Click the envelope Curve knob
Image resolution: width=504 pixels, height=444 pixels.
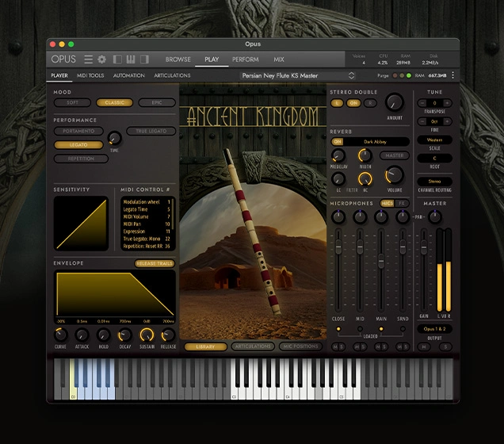[60, 335]
